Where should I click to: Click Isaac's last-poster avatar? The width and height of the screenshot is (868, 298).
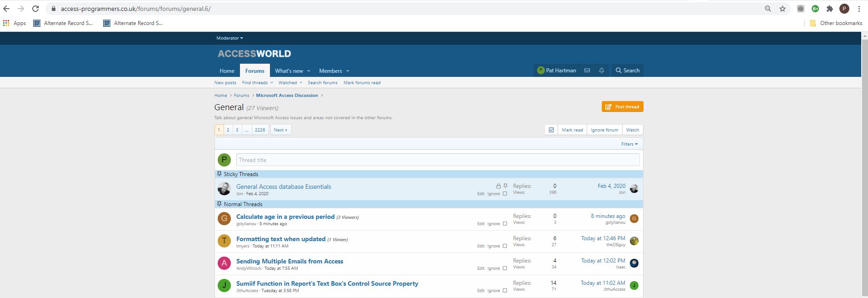coord(634,263)
